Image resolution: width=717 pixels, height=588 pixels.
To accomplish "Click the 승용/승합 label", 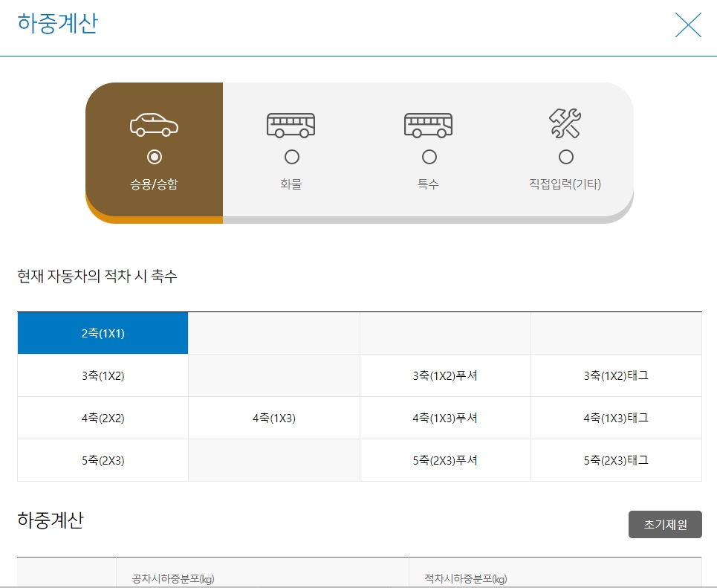I will click(x=154, y=184).
